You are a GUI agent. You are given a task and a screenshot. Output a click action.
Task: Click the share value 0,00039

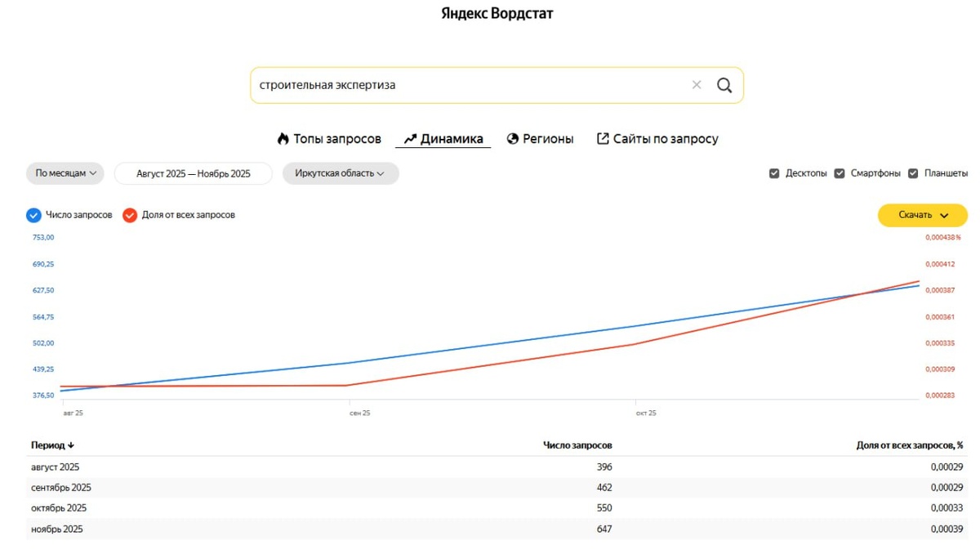947,530
